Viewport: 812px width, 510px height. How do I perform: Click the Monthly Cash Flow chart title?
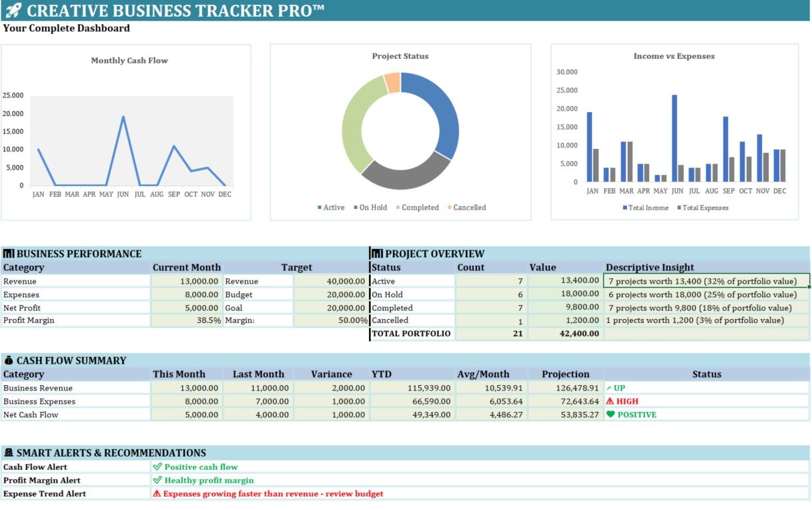point(131,60)
